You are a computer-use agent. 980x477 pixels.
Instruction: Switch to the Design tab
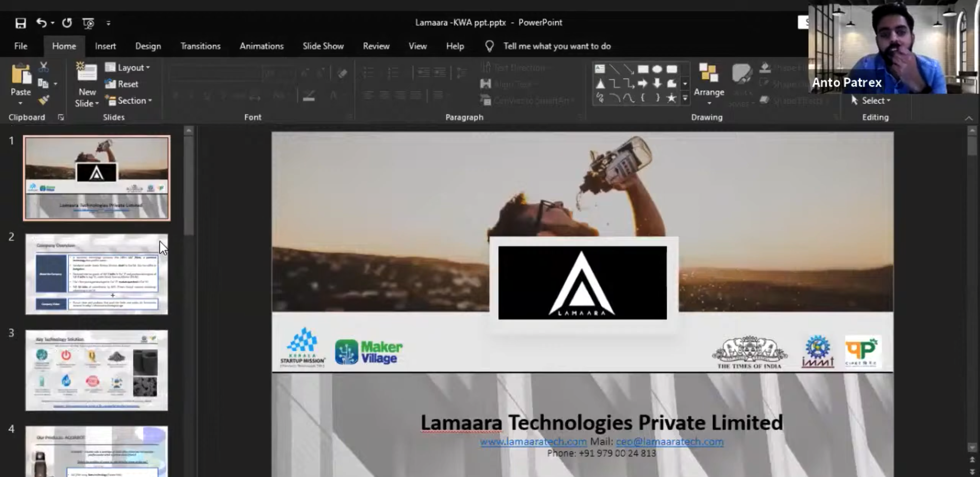click(x=148, y=46)
